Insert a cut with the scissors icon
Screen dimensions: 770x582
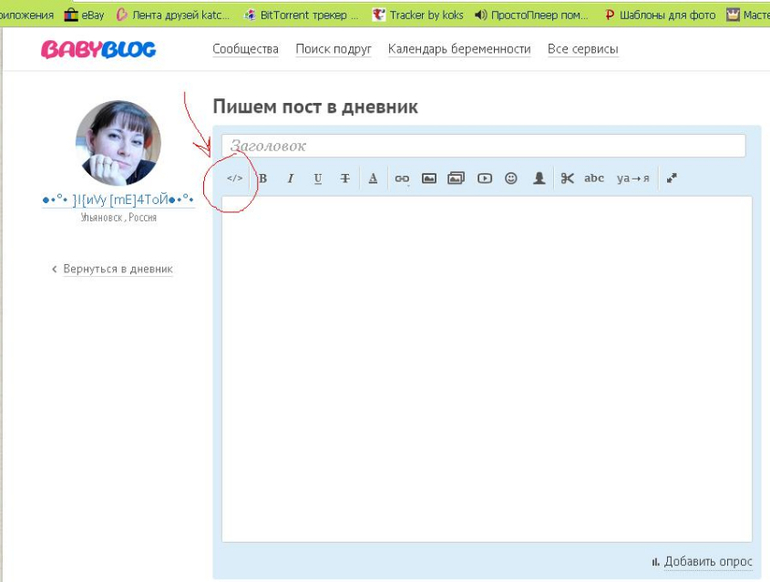[567, 178]
